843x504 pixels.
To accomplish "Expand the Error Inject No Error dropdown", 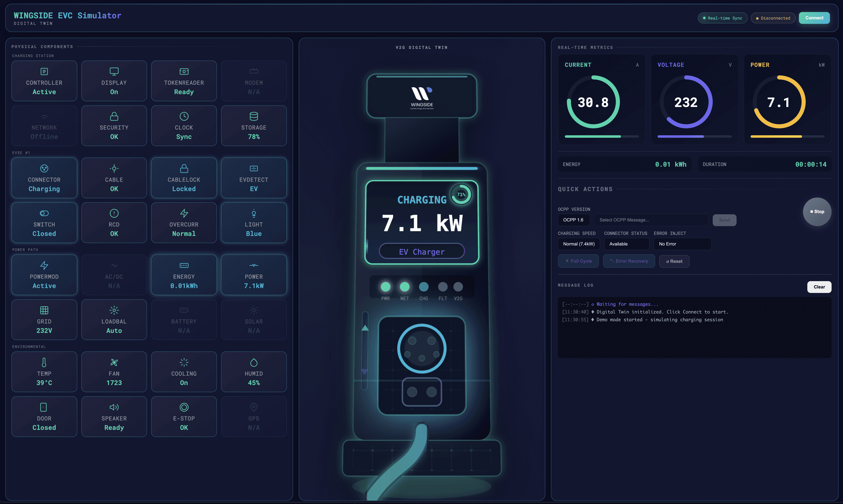I will point(682,244).
